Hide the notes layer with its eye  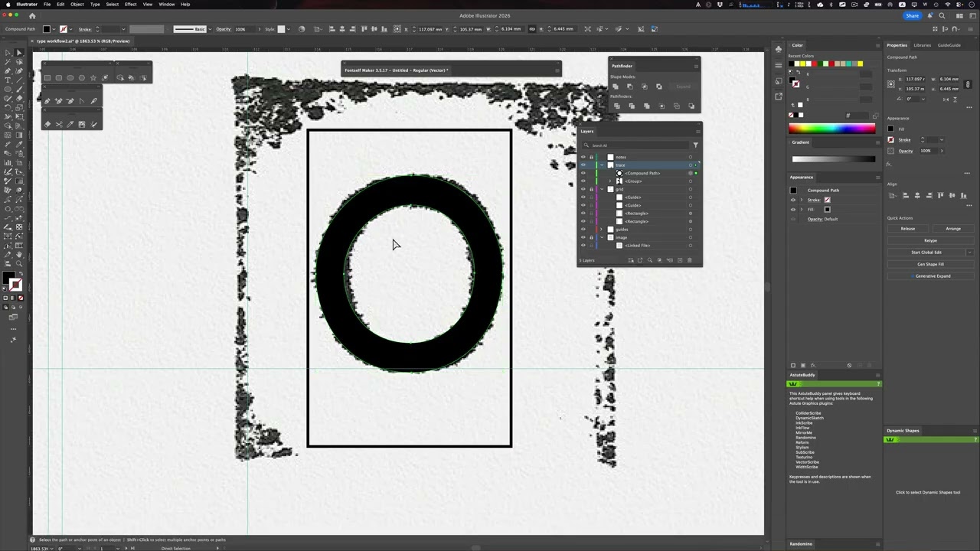583,157
